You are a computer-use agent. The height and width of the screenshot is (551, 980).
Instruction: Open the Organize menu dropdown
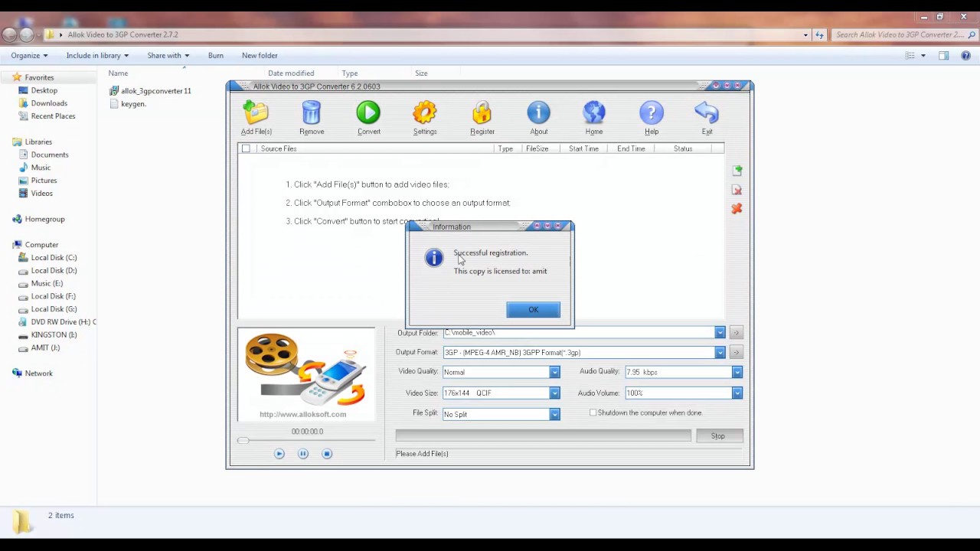(29, 55)
